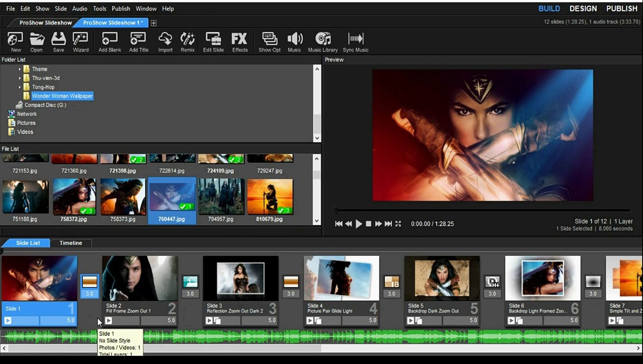This screenshot has height=364, width=643.
Task: Switch to the PUBLISH workspace
Action: click(622, 9)
